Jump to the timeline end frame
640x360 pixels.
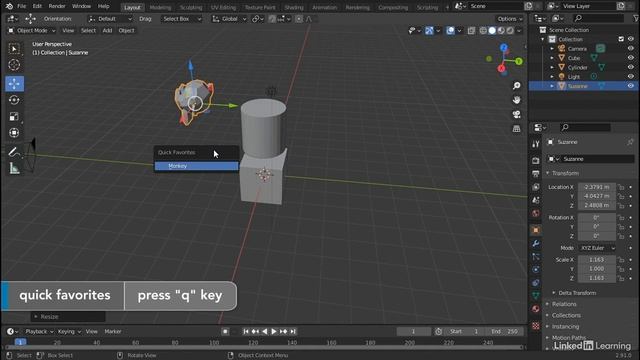tap(293, 332)
